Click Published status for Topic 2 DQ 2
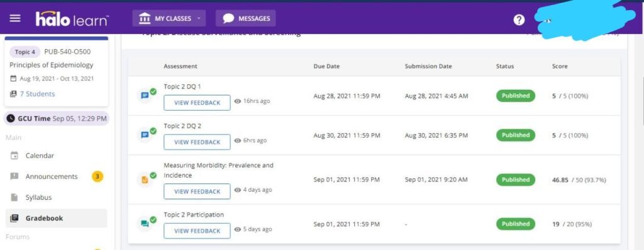Screen dimensions: 644x250 click(x=516, y=135)
